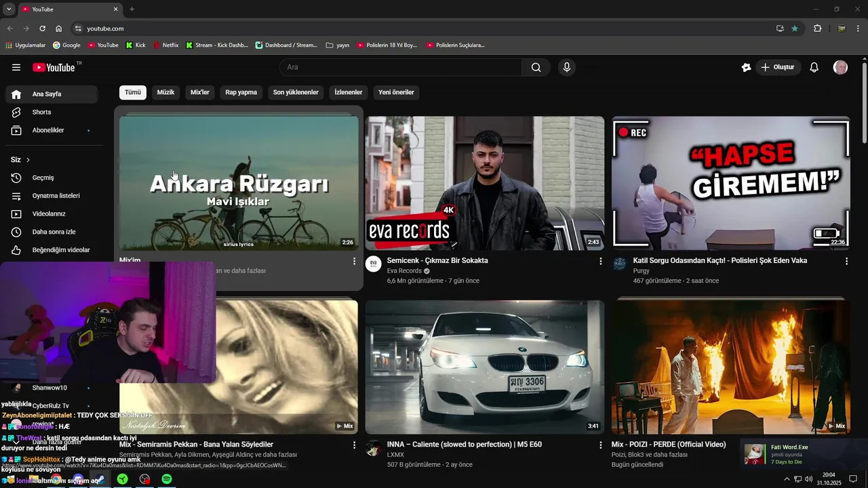Open options for Semiramis Pekkan mix
This screenshot has height=488, width=868.
[354, 445]
